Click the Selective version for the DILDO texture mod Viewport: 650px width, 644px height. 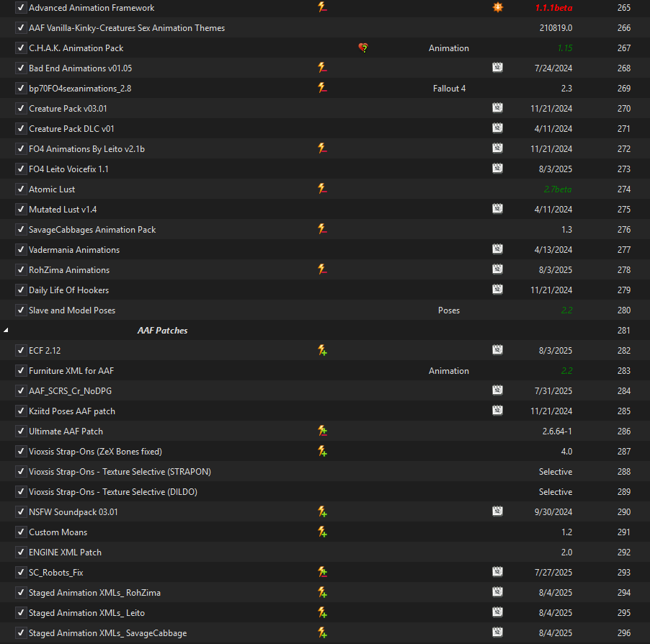click(x=556, y=492)
